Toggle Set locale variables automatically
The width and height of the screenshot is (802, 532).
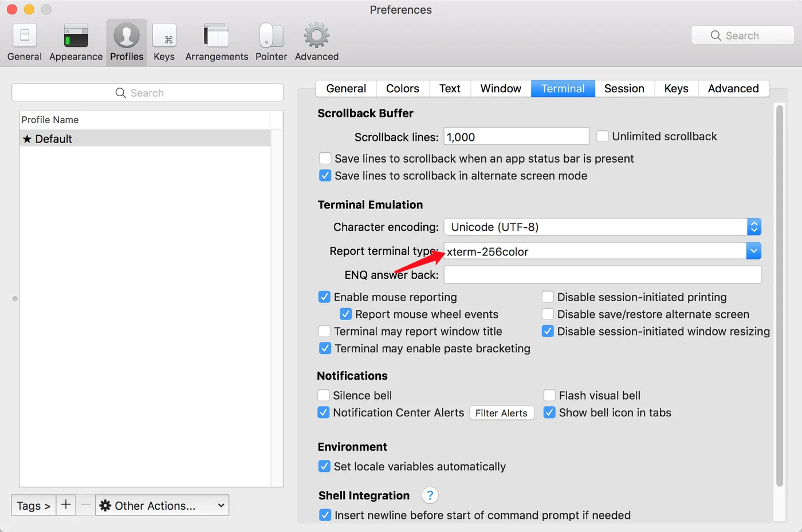point(324,466)
